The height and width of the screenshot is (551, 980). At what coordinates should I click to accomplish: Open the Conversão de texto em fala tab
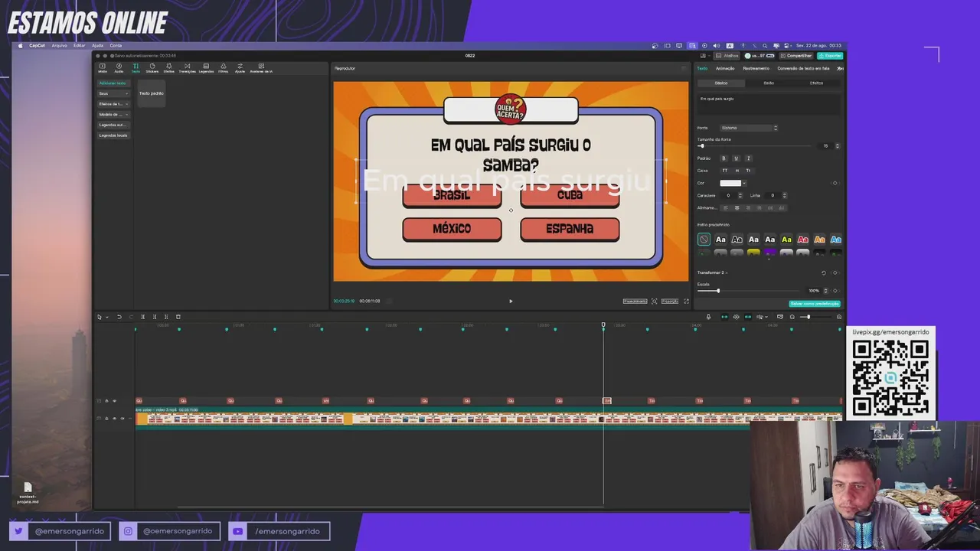(x=803, y=68)
